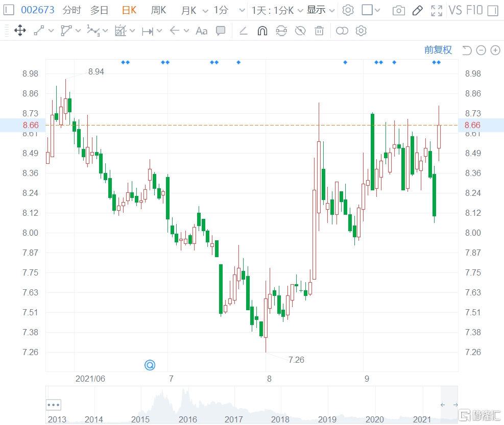The image size is (504, 425).
Task: Select the 周K weekly candlestick tab
Action: click(x=158, y=10)
